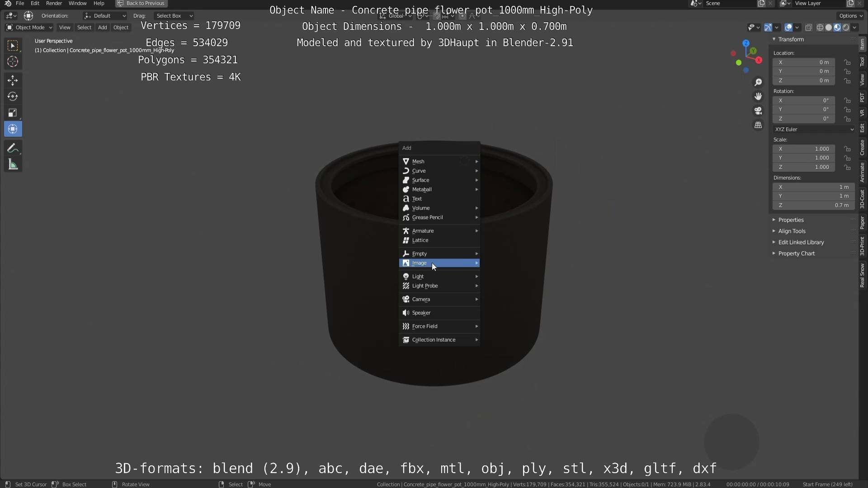The image size is (868, 488).
Task: Open viewport Add menu button
Action: pyautogui.click(x=103, y=28)
